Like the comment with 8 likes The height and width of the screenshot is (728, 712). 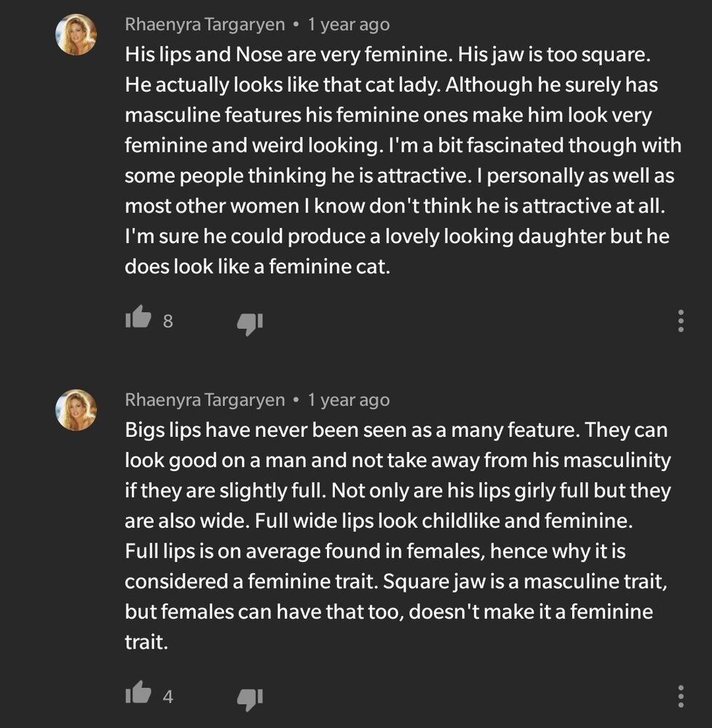pyautogui.click(x=138, y=318)
